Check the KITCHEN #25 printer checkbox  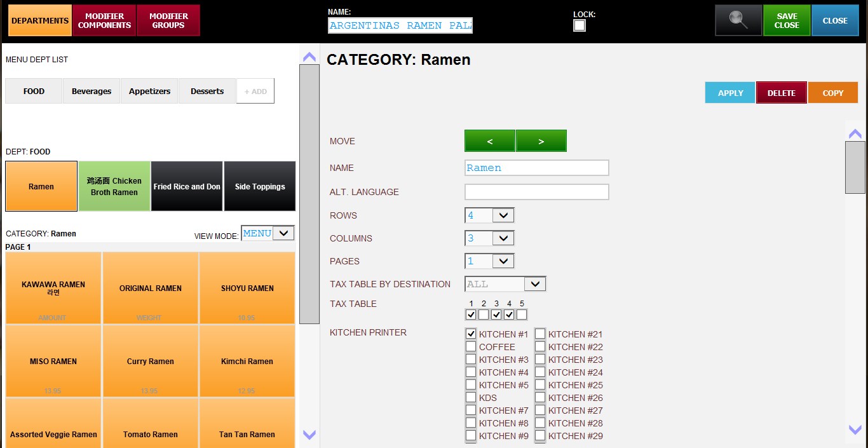point(540,384)
